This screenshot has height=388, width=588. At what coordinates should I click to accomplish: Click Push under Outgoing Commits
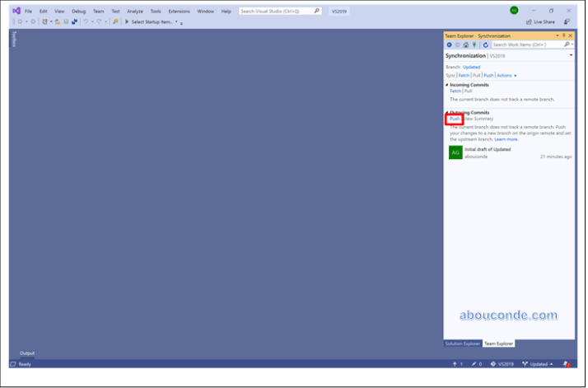pos(455,119)
